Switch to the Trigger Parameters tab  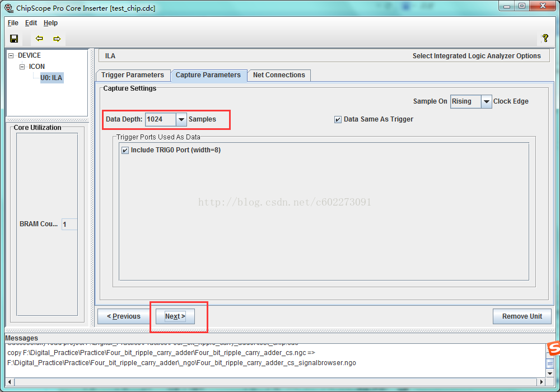click(133, 75)
